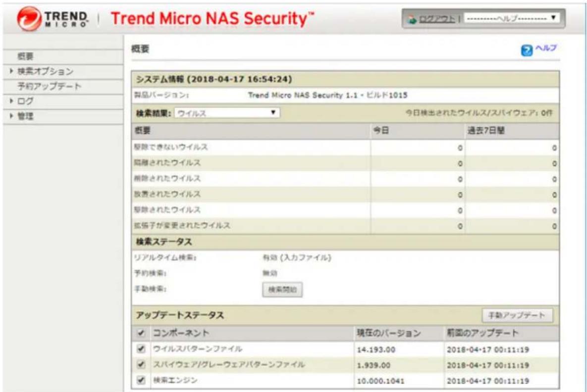Screen dimensions: 587x392
Task: Click リアルタイム検索 status value 有効 (入力ファイル)
Action: point(297,258)
